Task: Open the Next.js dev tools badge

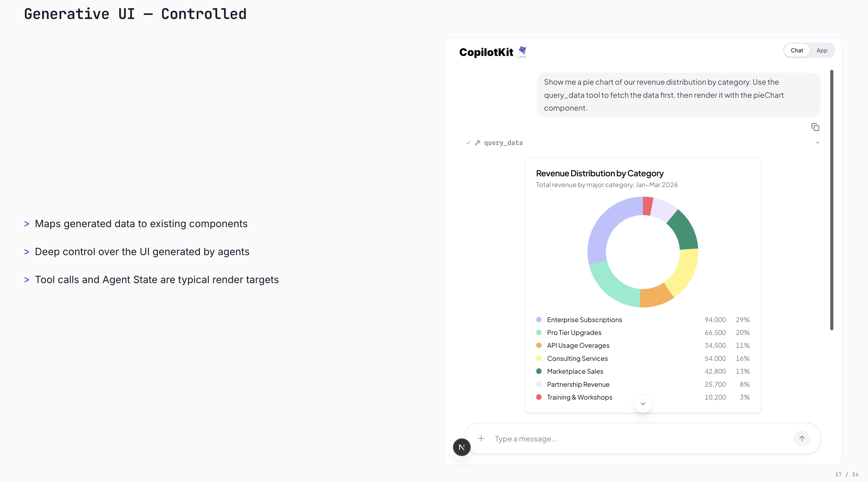Action: click(462, 447)
